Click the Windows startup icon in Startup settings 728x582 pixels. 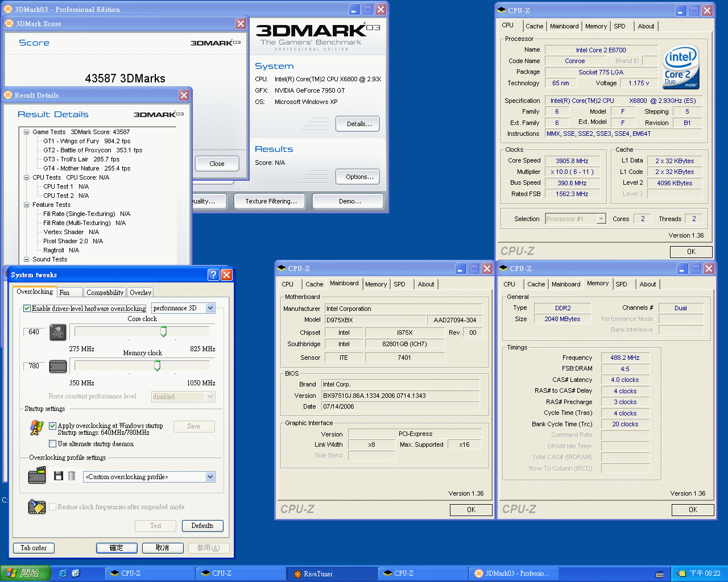pos(36,427)
